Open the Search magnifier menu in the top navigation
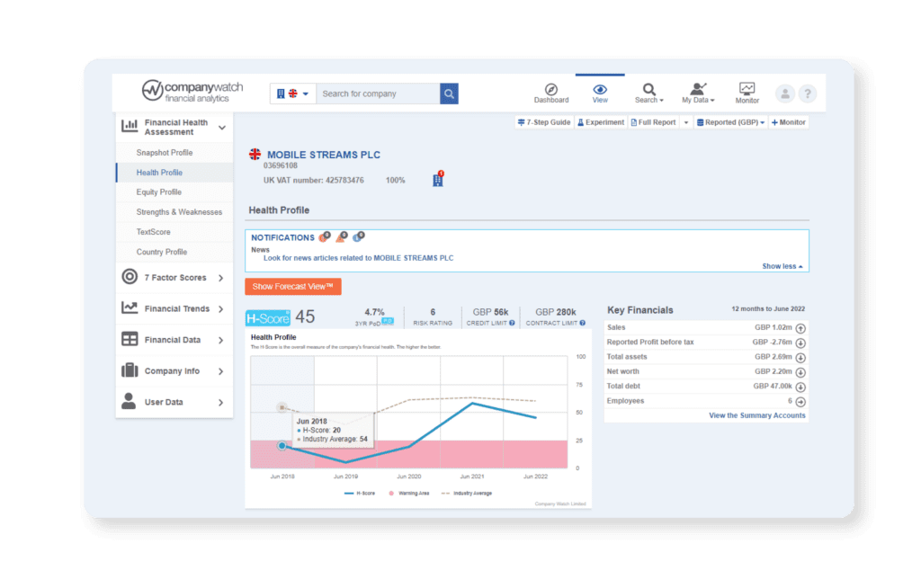 (649, 93)
